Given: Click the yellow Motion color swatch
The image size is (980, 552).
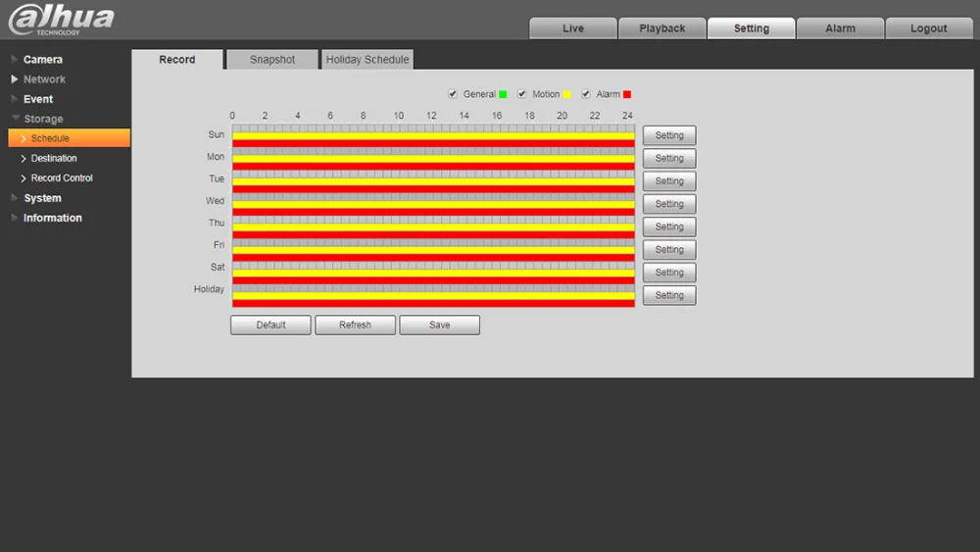Looking at the screenshot, I should (x=566, y=94).
